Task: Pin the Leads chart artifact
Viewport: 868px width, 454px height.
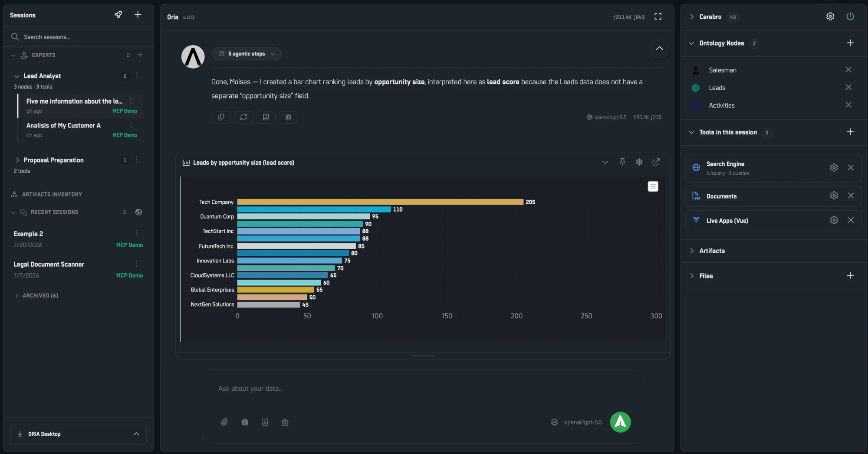Action: (622, 162)
